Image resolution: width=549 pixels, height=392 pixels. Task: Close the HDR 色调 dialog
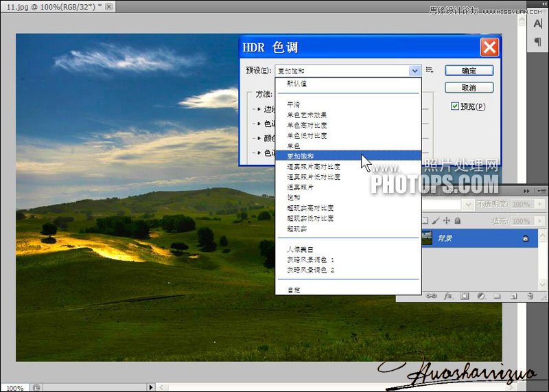(489, 47)
